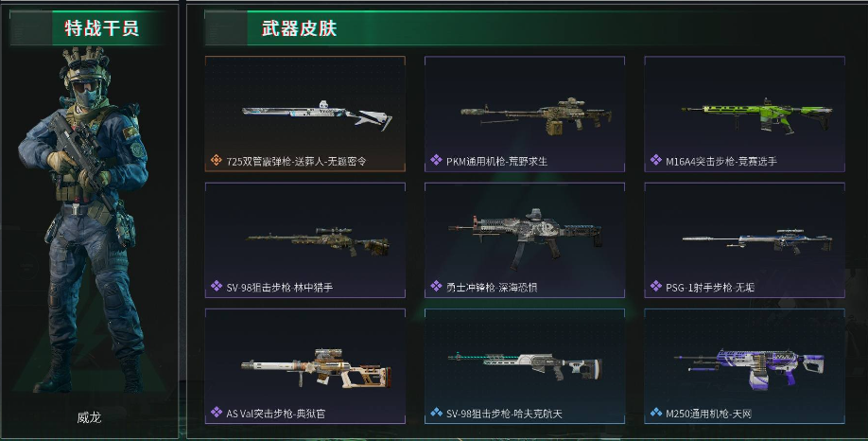Select the 725双管霰弹枪 shotgun skin card
This screenshot has height=441, width=868.
coord(305,114)
